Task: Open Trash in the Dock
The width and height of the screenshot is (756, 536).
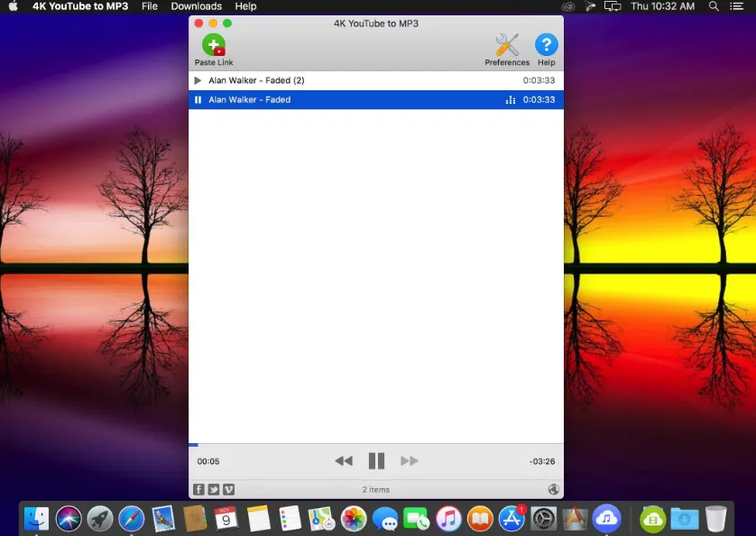Action: 716,519
